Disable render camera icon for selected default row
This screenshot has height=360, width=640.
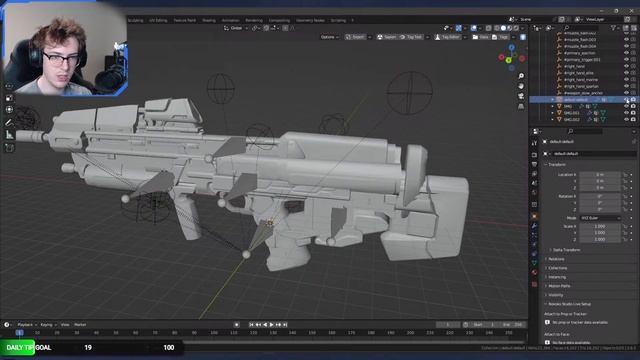633,100
